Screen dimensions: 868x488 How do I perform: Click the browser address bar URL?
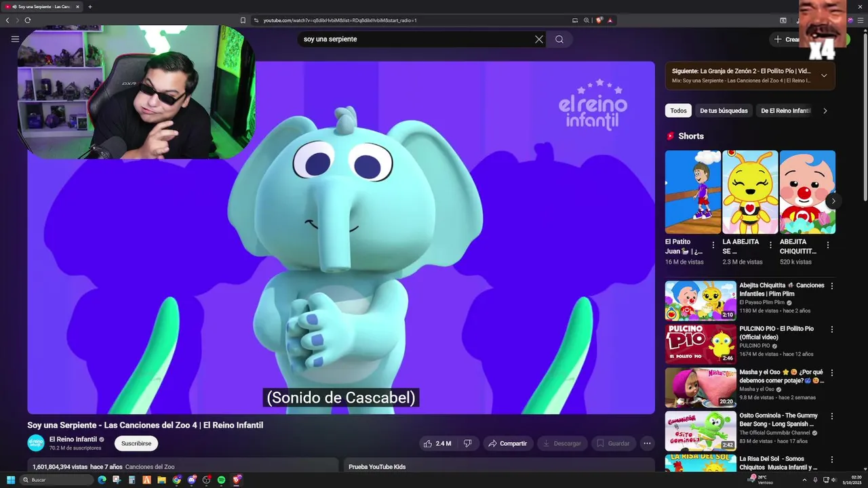click(x=340, y=20)
